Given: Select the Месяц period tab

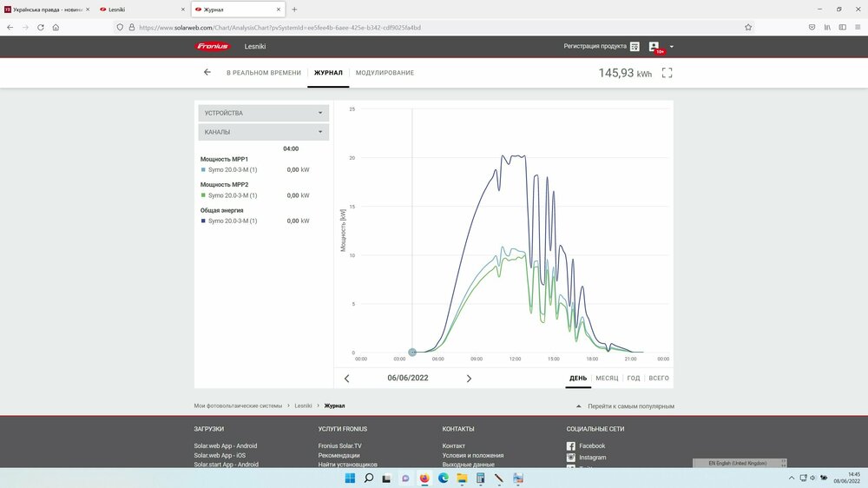Looking at the screenshot, I should coord(607,379).
